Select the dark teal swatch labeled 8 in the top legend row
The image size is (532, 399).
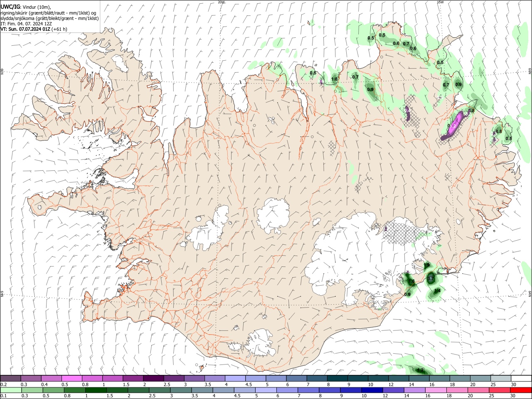pos(337,378)
